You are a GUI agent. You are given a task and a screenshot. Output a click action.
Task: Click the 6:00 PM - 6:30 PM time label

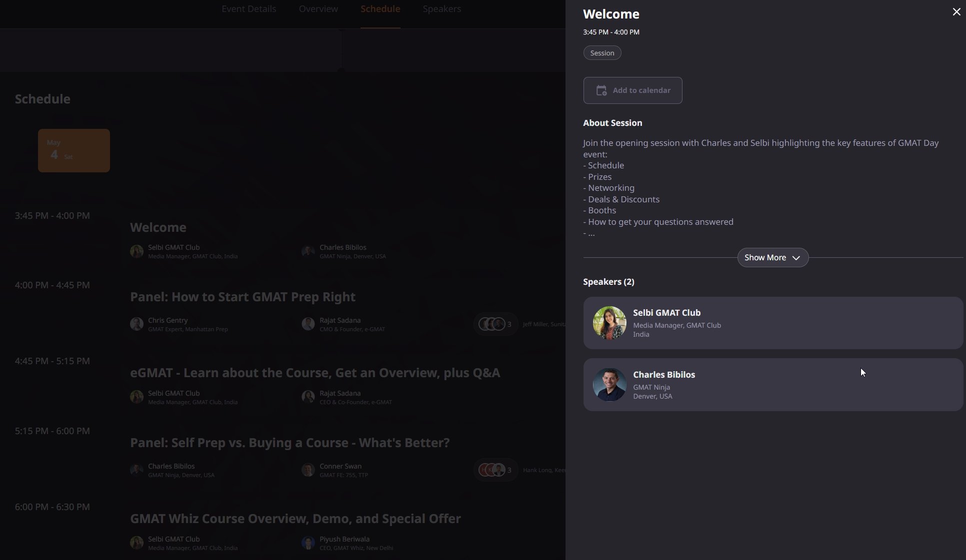click(52, 507)
